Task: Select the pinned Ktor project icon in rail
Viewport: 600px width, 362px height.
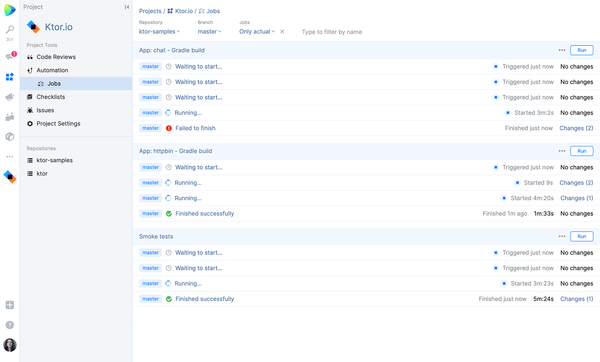Action: [10, 177]
